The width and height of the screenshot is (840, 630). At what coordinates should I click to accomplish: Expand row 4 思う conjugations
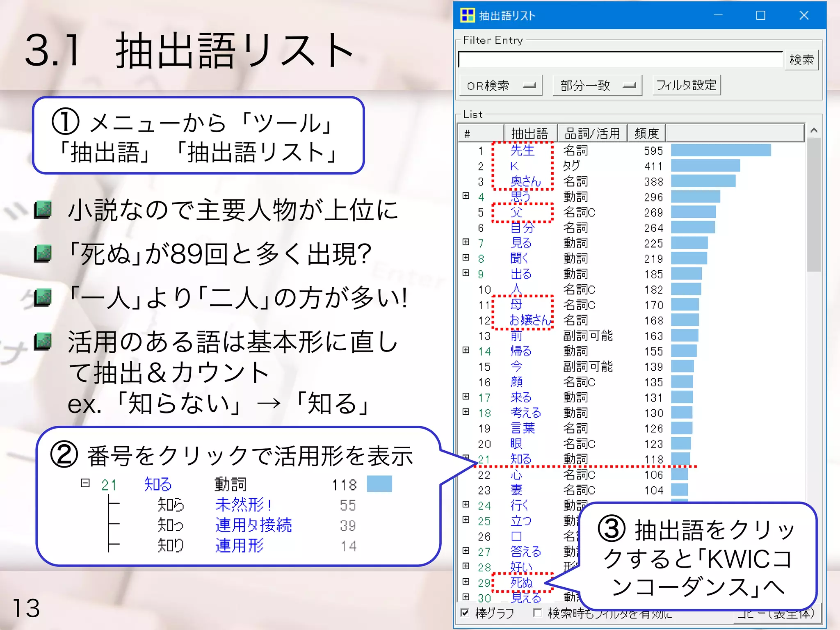[466, 196]
